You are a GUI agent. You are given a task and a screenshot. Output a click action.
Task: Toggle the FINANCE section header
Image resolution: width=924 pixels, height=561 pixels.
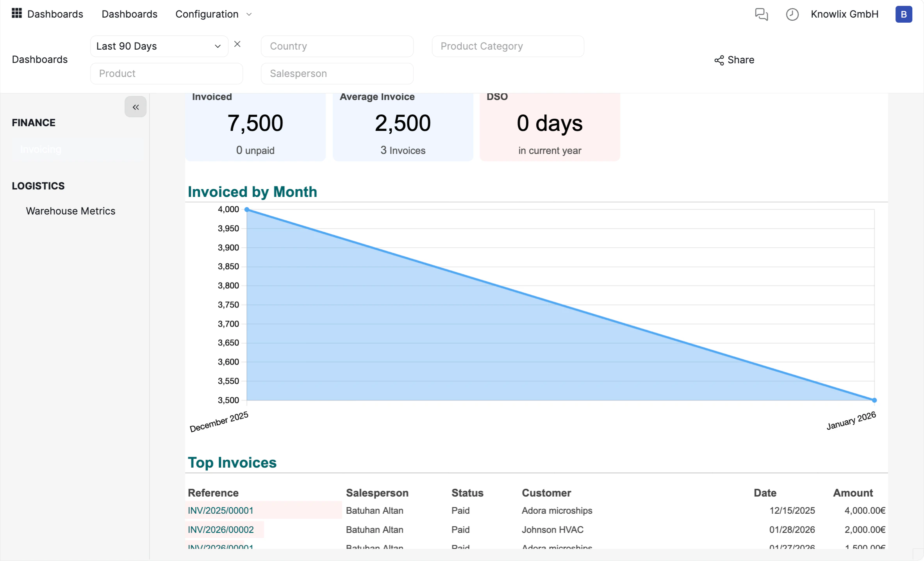tap(33, 122)
